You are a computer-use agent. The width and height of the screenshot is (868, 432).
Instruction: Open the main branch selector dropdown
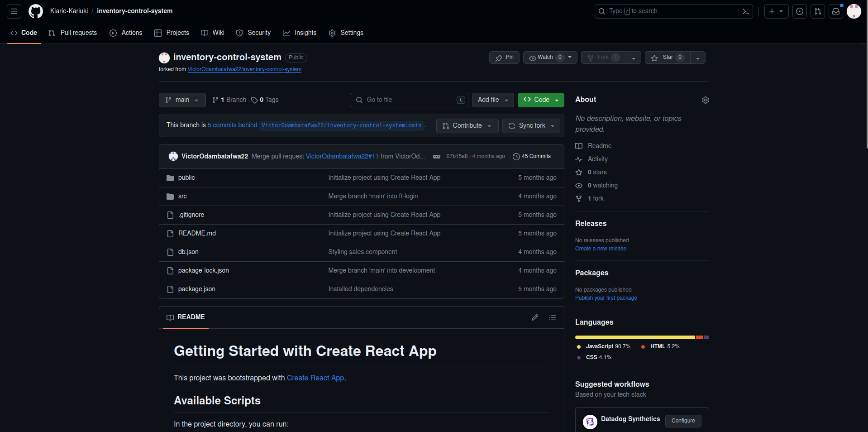click(182, 100)
